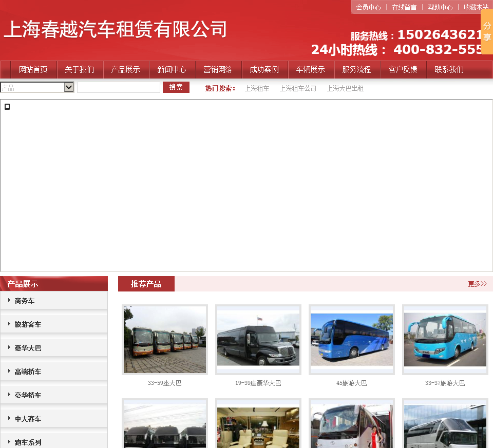Open the 旅游客车 category
The image size is (493, 448).
[x=28, y=324]
